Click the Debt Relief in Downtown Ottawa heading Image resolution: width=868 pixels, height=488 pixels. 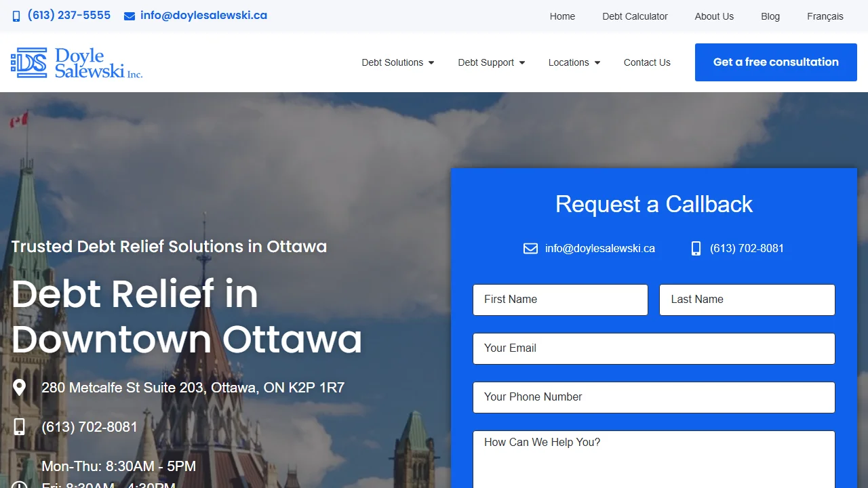point(186,317)
